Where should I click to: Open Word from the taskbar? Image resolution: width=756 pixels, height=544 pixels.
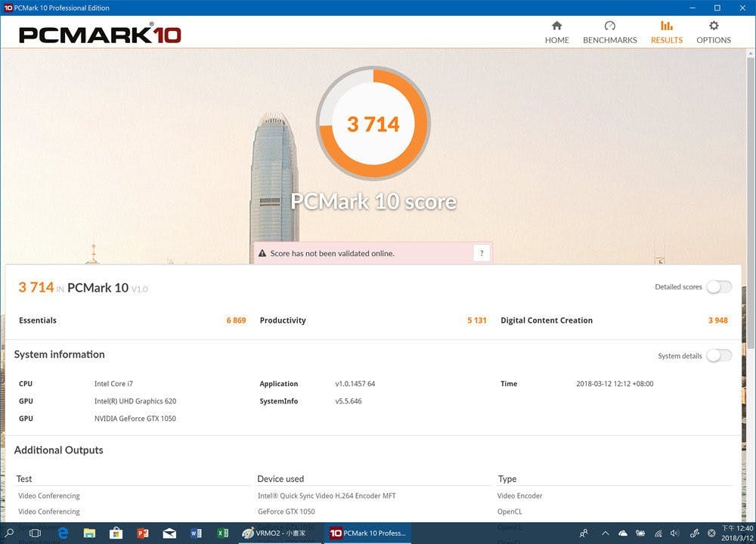(196, 533)
